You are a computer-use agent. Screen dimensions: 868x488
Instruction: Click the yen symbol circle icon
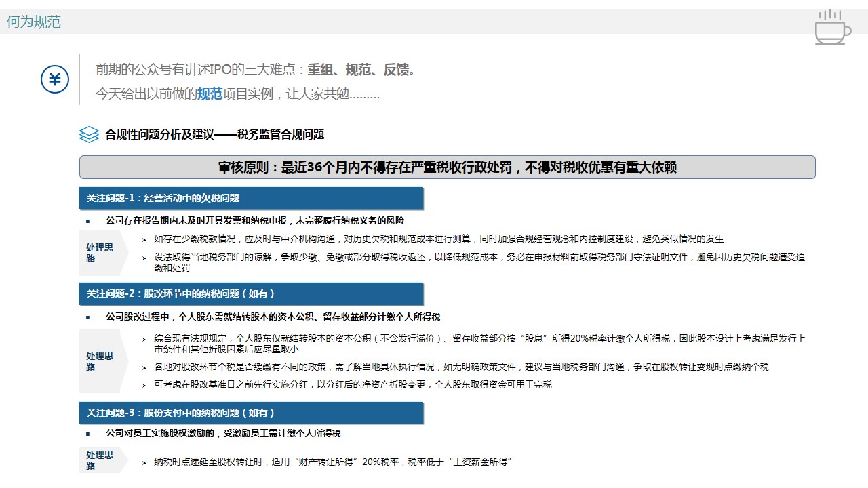click(55, 80)
